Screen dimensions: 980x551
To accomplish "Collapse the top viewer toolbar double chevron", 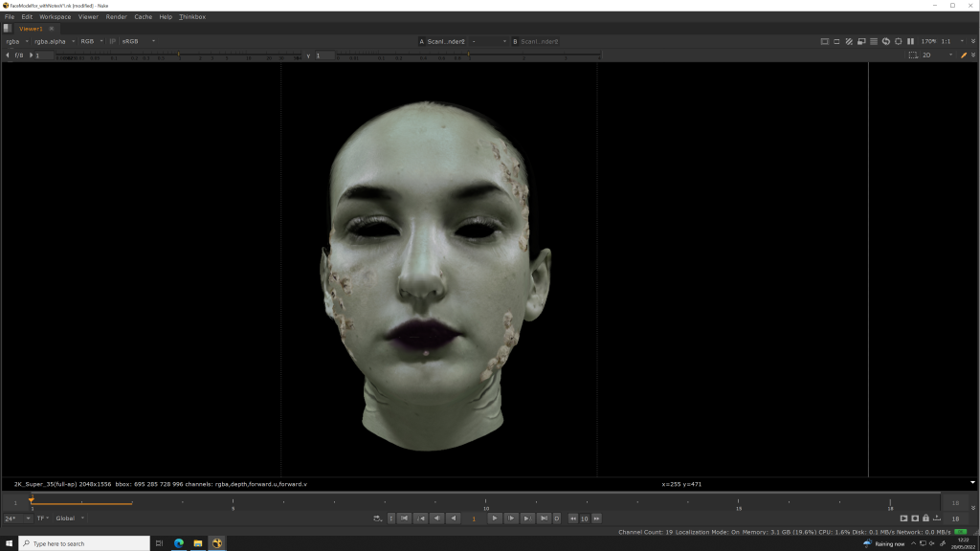I will (973, 41).
